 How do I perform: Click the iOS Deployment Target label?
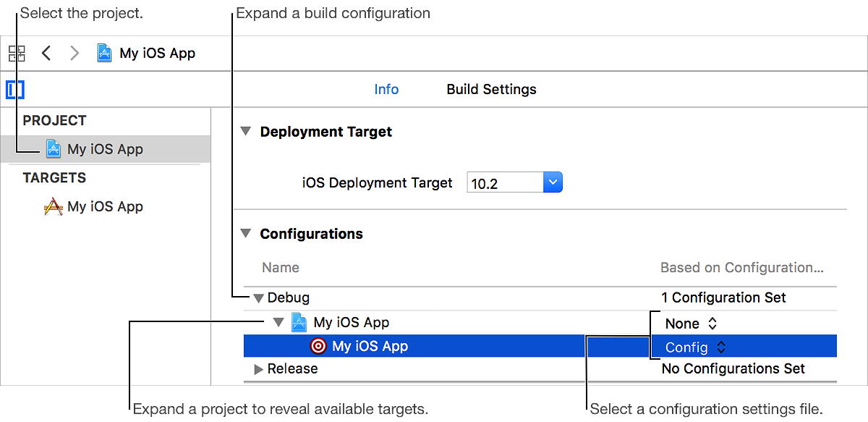(378, 183)
